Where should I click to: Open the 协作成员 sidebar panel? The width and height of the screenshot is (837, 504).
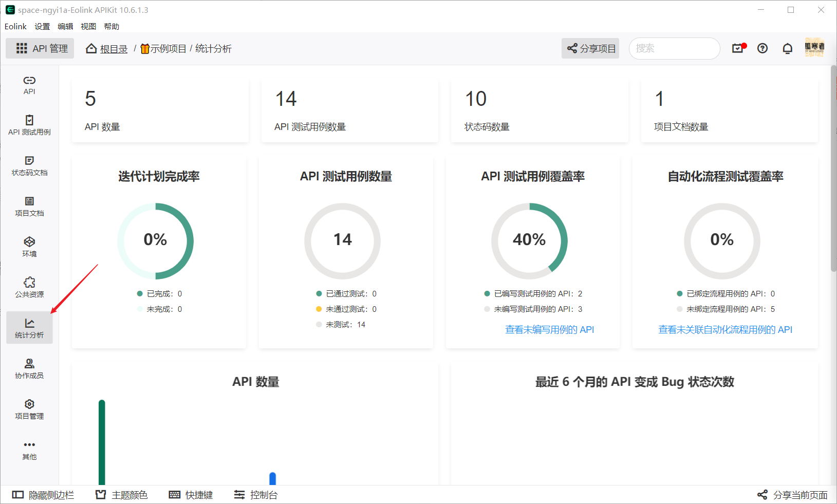coord(29,368)
